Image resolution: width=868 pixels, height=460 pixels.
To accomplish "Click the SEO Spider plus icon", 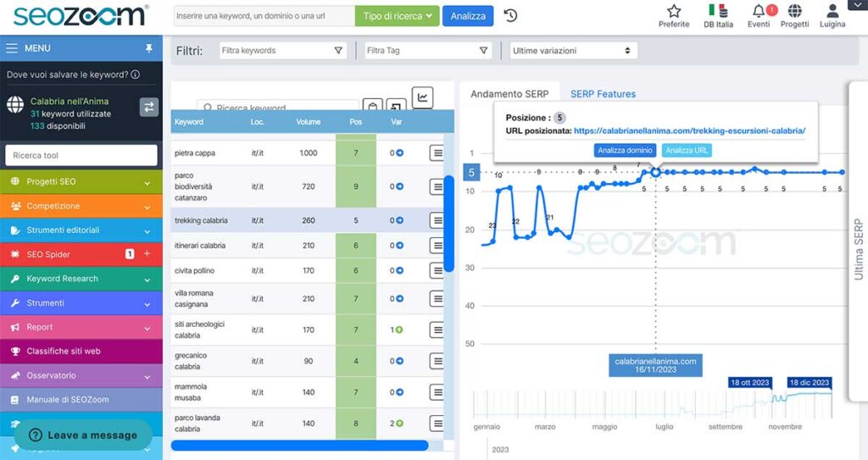I will coord(147,253).
